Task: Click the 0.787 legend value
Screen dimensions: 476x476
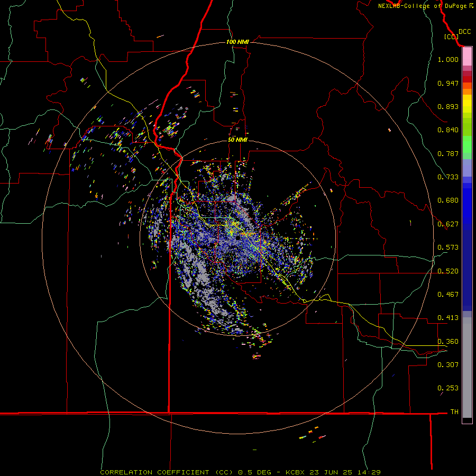Action: tap(448, 153)
